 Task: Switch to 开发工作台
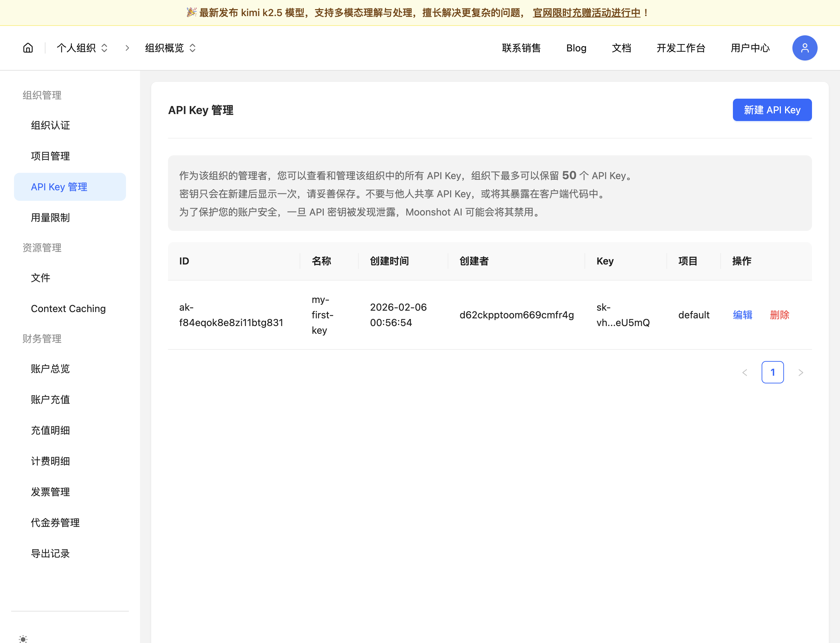coord(681,48)
